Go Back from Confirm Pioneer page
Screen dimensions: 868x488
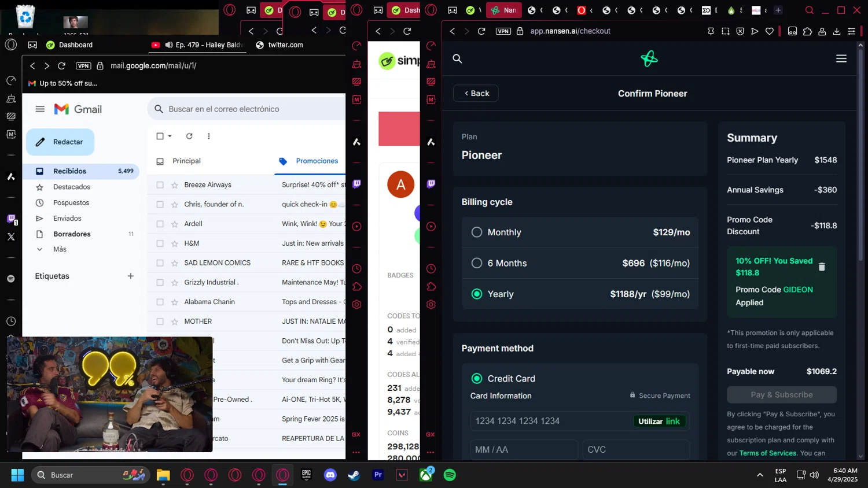coord(476,93)
